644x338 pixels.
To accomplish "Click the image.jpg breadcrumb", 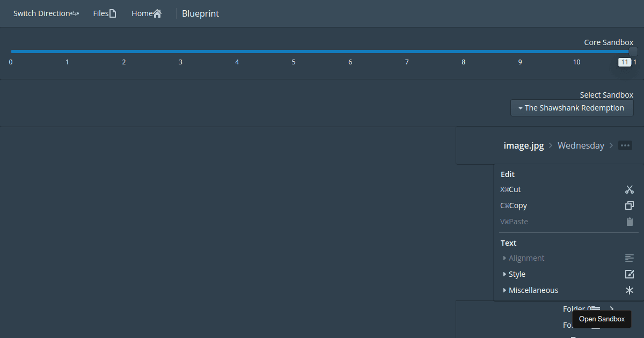I will (x=524, y=145).
